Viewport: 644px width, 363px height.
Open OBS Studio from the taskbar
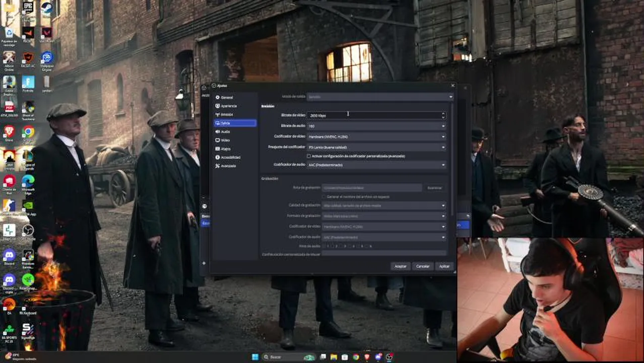tap(389, 357)
